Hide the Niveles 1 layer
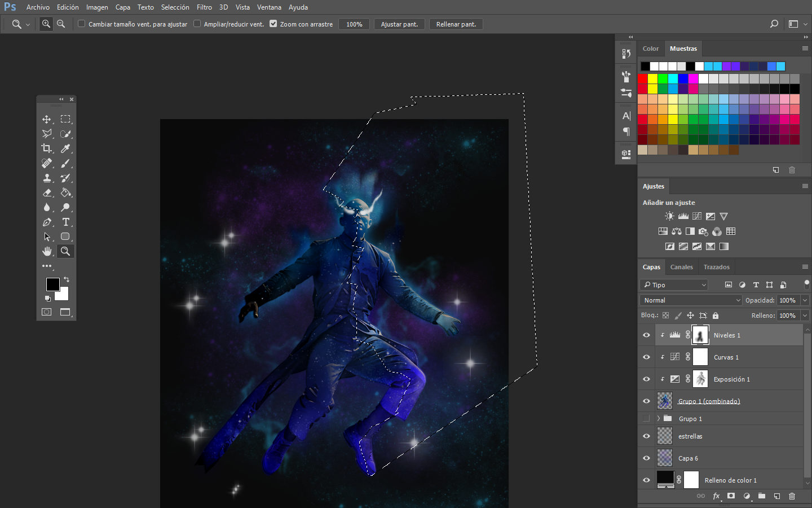The width and height of the screenshot is (812, 508). click(x=646, y=335)
